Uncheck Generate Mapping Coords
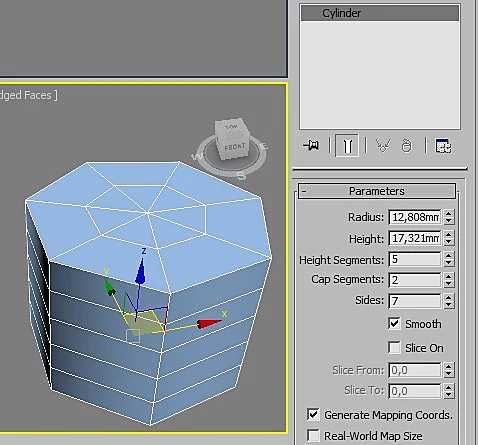 (x=313, y=415)
